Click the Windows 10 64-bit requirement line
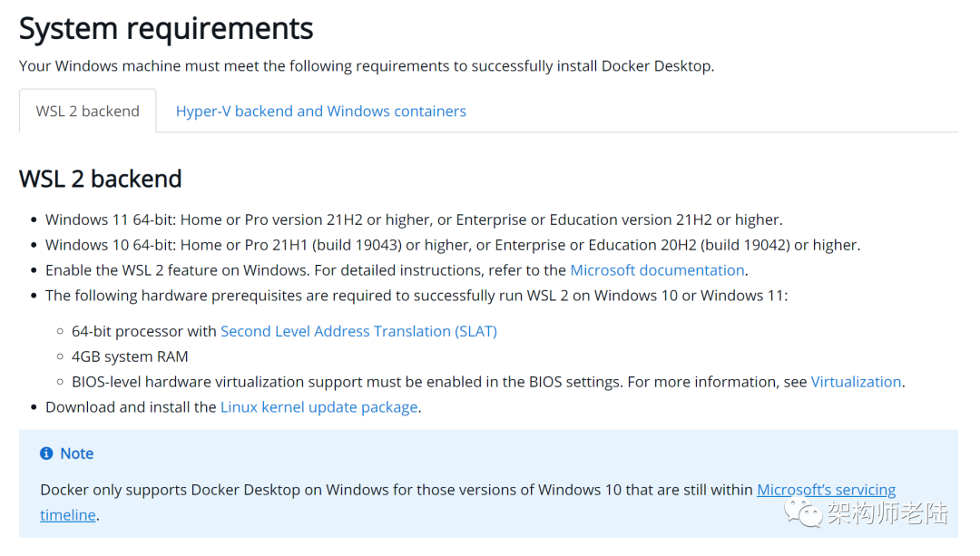980x556 pixels. click(452, 245)
